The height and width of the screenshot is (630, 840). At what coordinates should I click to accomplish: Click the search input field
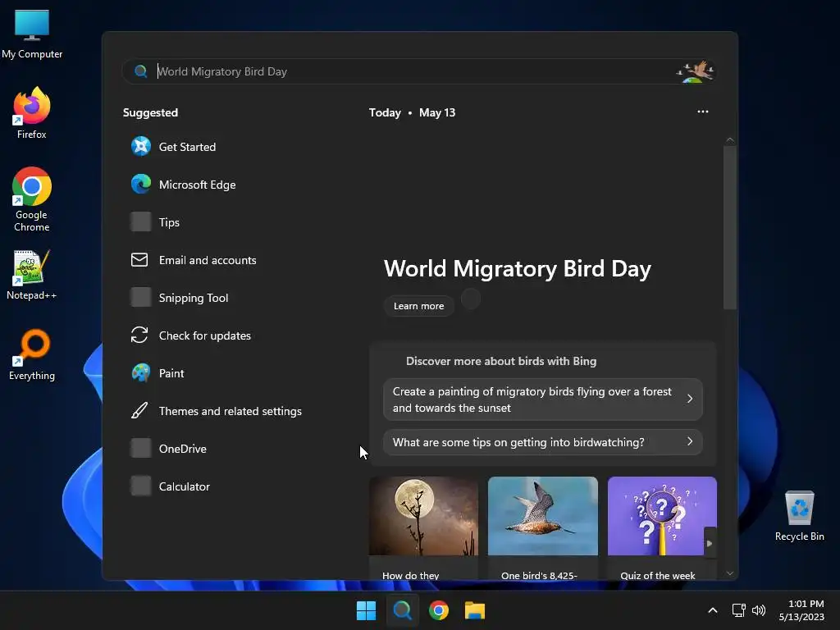coord(419,71)
